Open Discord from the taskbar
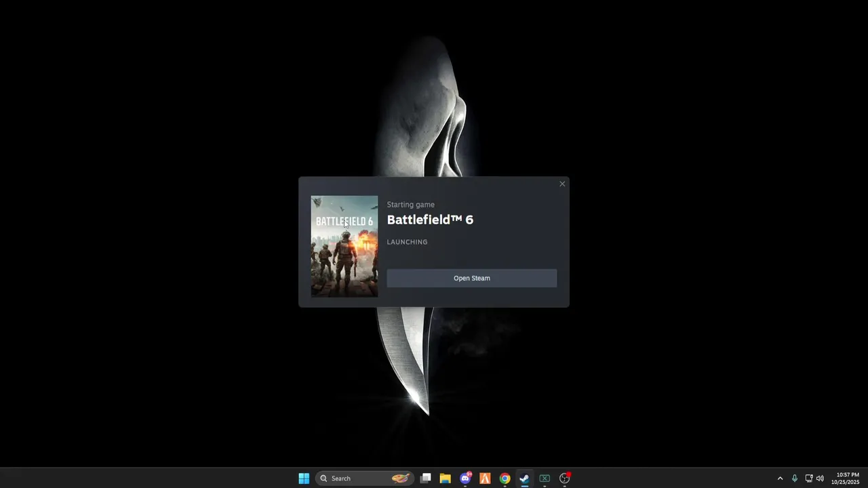868x488 pixels. pos(465,479)
